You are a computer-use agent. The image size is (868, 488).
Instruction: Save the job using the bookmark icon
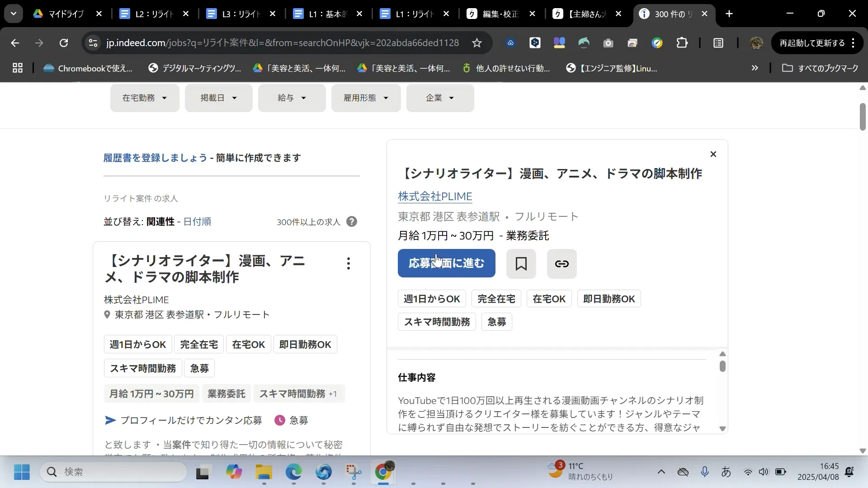[x=521, y=263]
